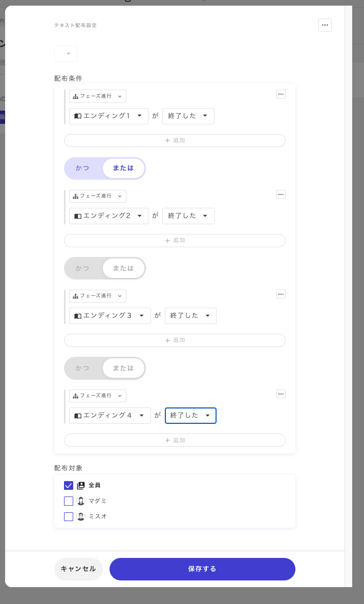Open the three-dot menu for the エンディング4 condition
Screen dimensions: 364x604
coord(281,394)
